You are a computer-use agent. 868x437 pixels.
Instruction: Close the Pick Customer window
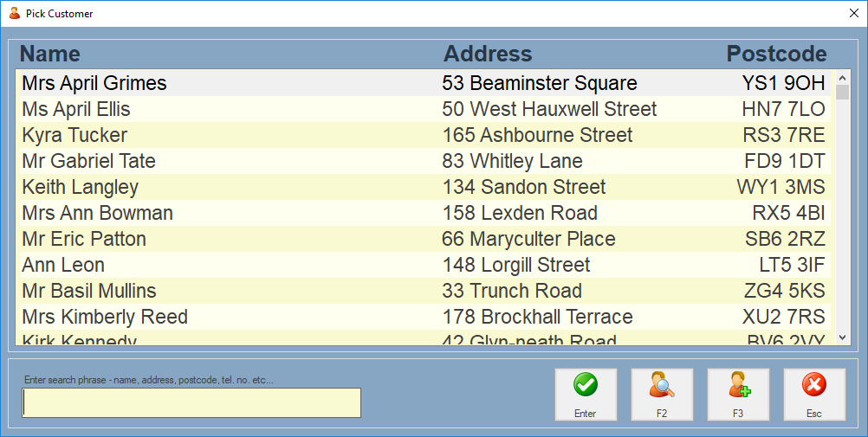click(x=852, y=13)
